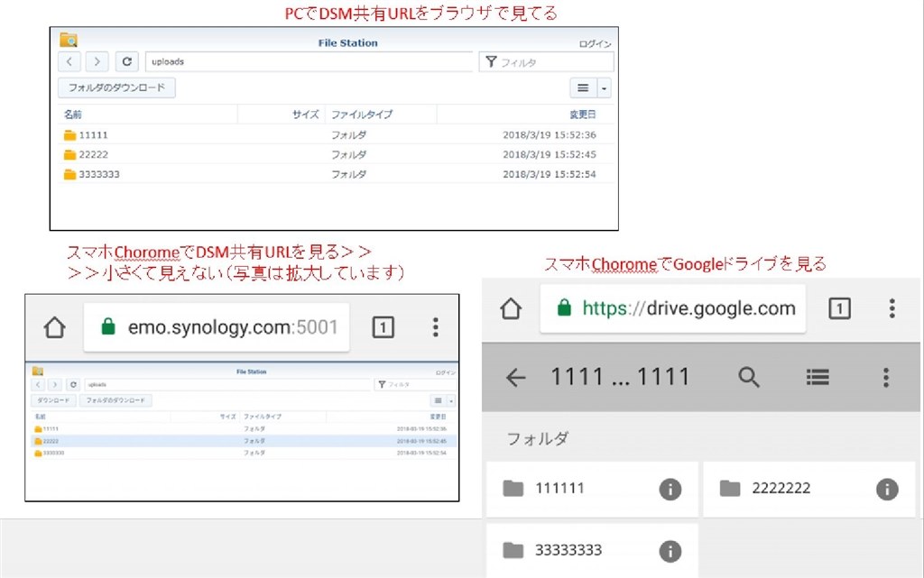Screen dimensions: 924x578
Task: Sort by サイズ column in PC File Station
Action: click(x=305, y=115)
